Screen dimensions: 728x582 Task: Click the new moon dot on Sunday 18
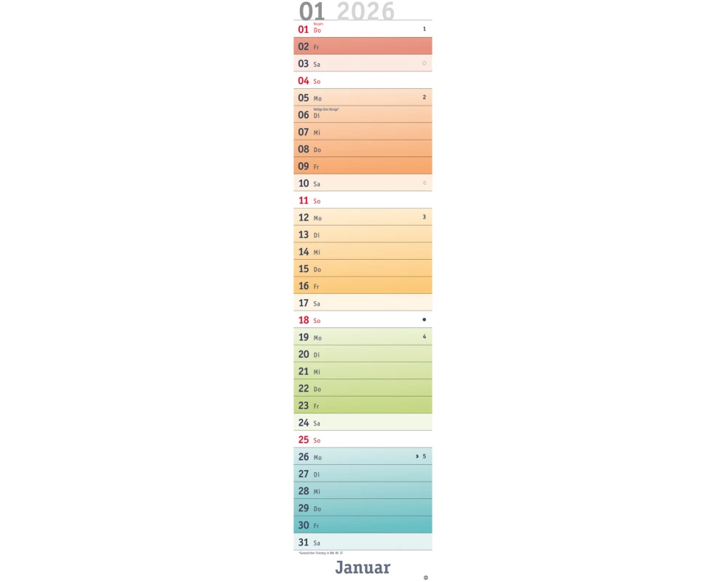click(424, 319)
